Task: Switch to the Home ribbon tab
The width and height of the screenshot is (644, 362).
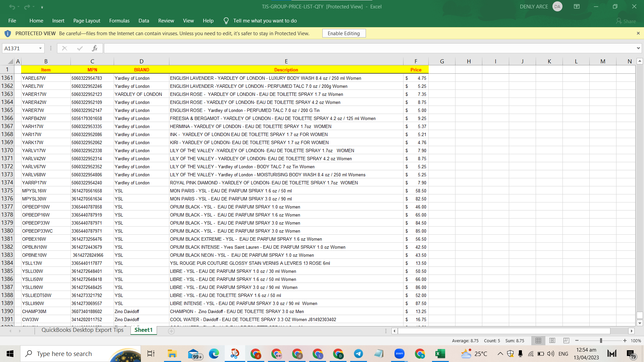Action: (36, 21)
